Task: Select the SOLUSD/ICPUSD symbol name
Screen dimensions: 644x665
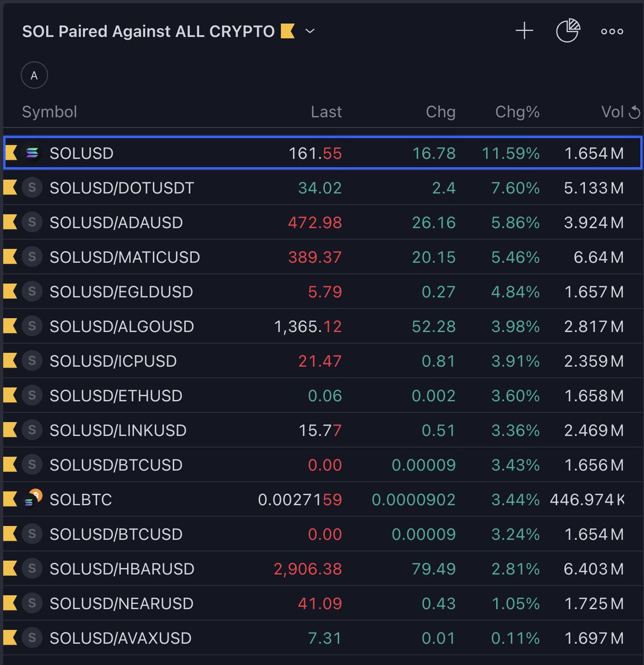Action: [x=113, y=361]
